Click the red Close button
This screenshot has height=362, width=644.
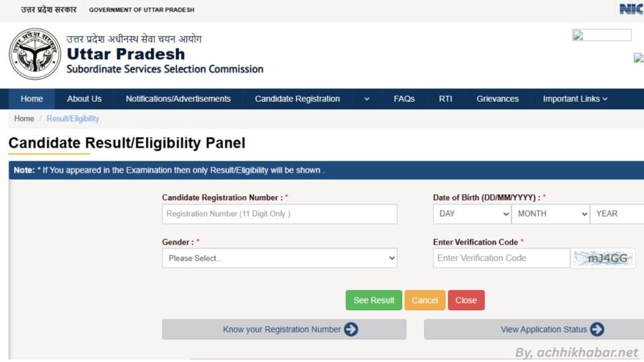[466, 301]
